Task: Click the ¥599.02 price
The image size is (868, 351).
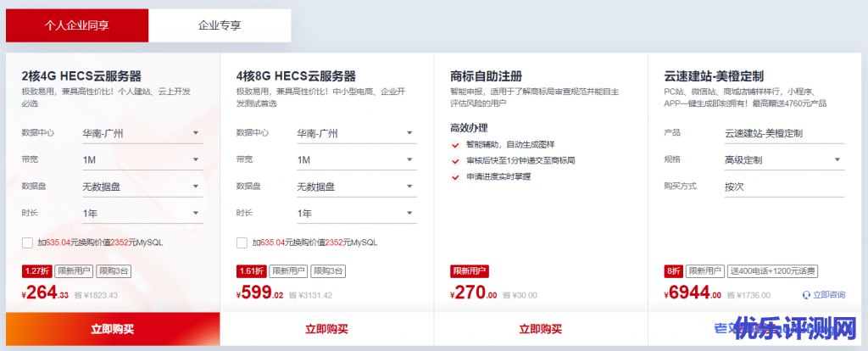Action: (x=259, y=292)
